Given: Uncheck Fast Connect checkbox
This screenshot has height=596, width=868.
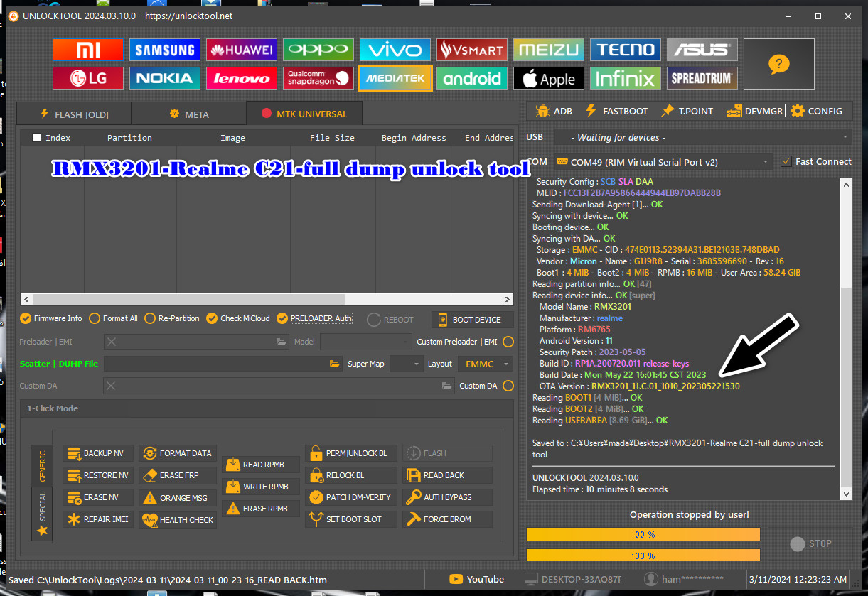Looking at the screenshot, I should click(x=786, y=161).
